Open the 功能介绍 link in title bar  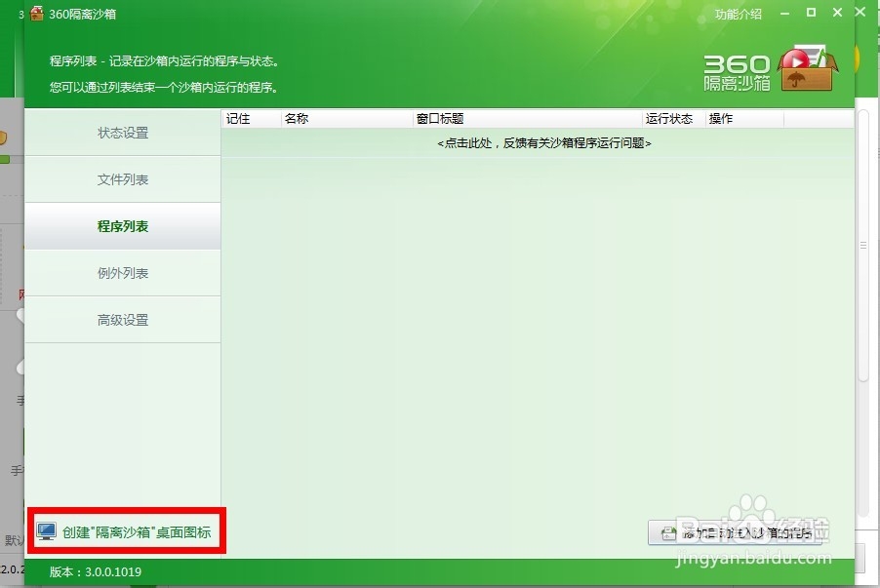(x=738, y=14)
